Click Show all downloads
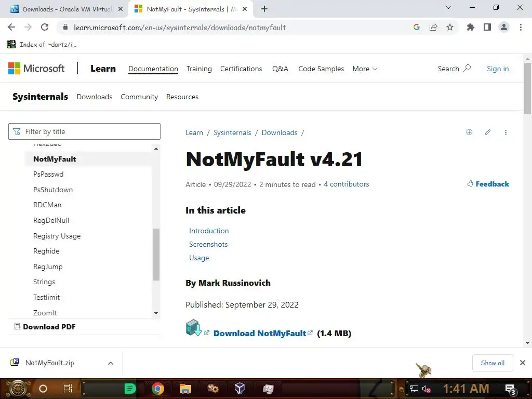The image size is (532, 399). click(x=493, y=363)
